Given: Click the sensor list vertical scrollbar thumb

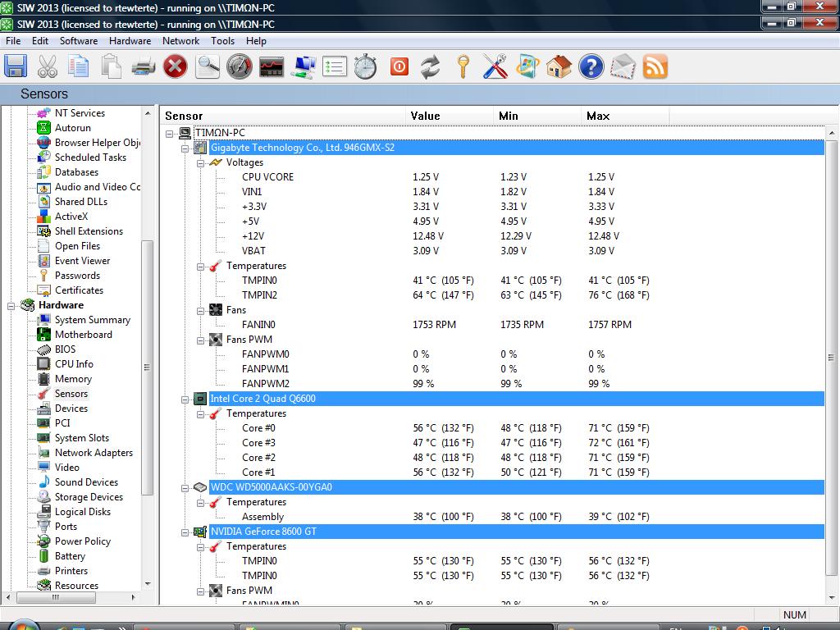Looking at the screenshot, I should point(831,358).
